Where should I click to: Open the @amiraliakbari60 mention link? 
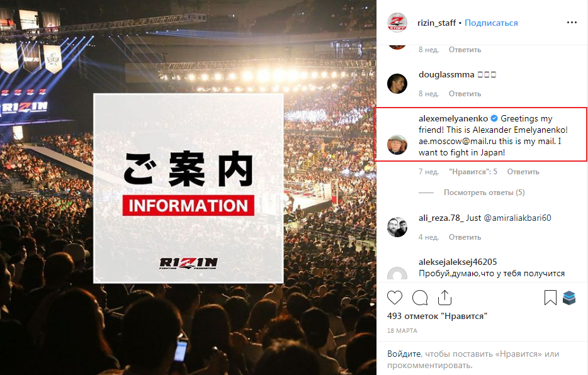(517, 218)
